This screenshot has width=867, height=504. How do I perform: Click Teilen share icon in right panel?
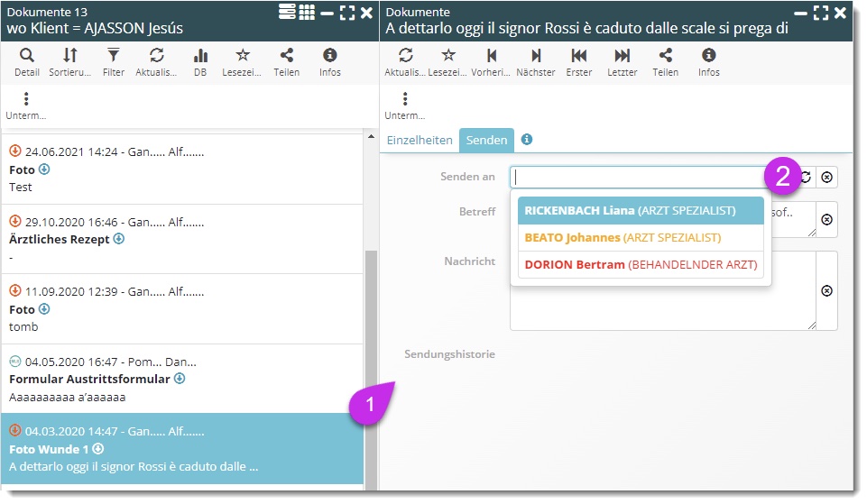click(666, 61)
